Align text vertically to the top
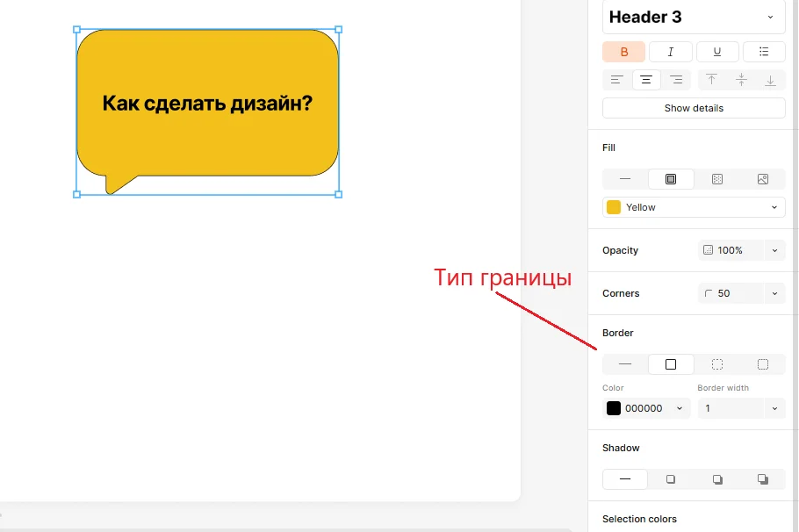 coord(712,80)
